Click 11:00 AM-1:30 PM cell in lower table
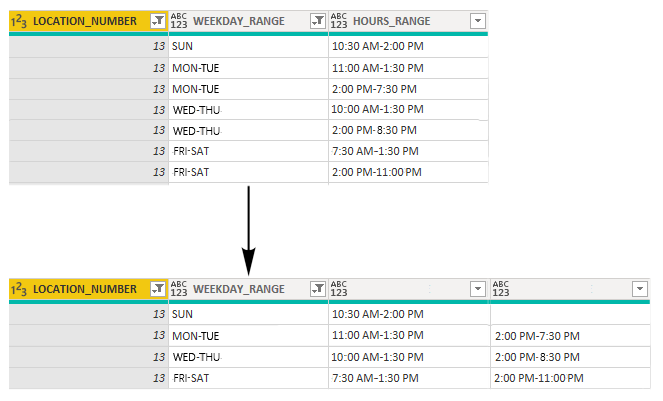Screen dimensions: 663x401 [x=409, y=336]
